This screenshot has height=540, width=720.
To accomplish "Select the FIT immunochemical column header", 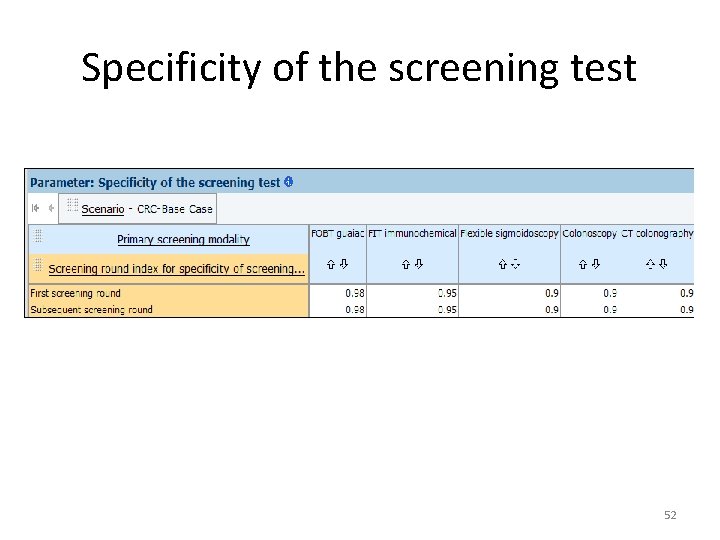I will (x=412, y=233).
